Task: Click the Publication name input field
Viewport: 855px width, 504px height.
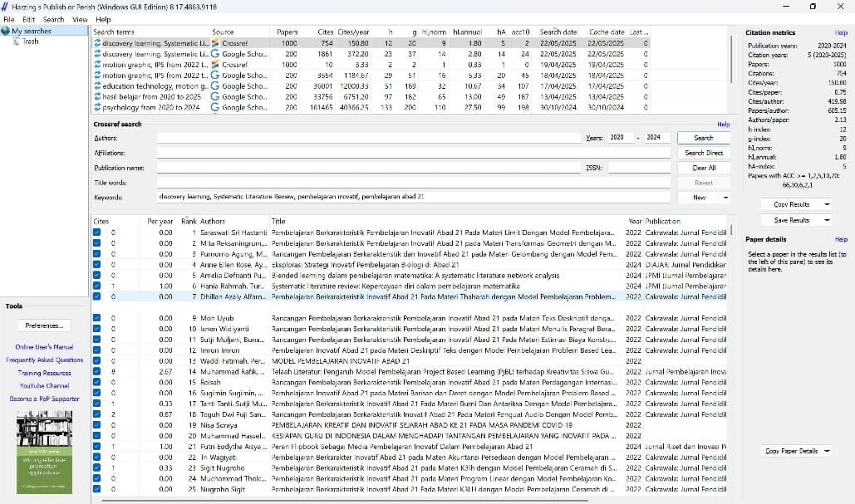Action: 369,168
